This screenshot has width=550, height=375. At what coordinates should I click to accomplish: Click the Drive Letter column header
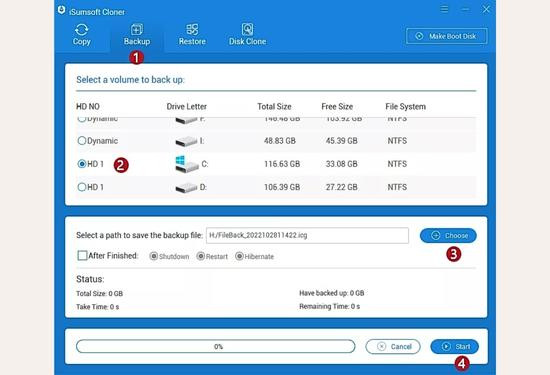(187, 106)
